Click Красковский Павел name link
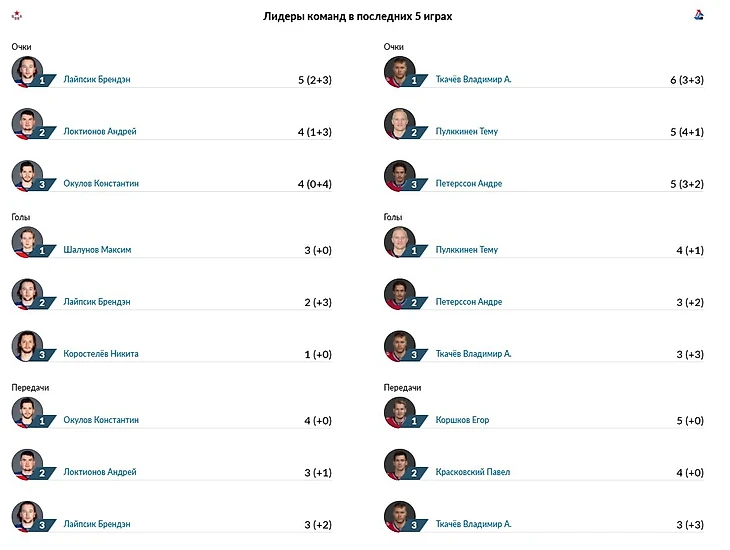This screenshot has height=550, width=730. click(x=473, y=472)
